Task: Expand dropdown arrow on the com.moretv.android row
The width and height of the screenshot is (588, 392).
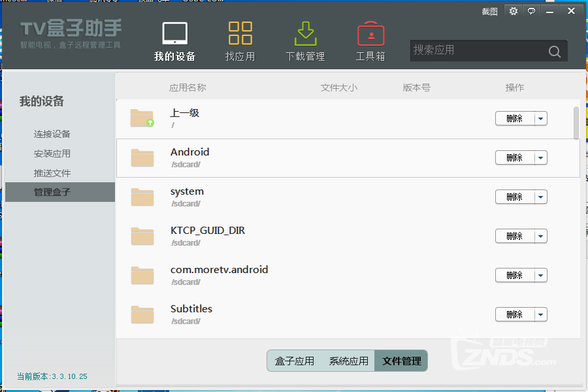Action: click(541, 275)
